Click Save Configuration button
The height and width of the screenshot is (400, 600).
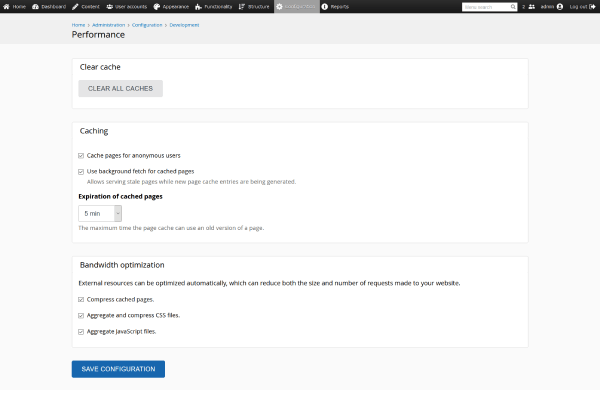(118, 369)
